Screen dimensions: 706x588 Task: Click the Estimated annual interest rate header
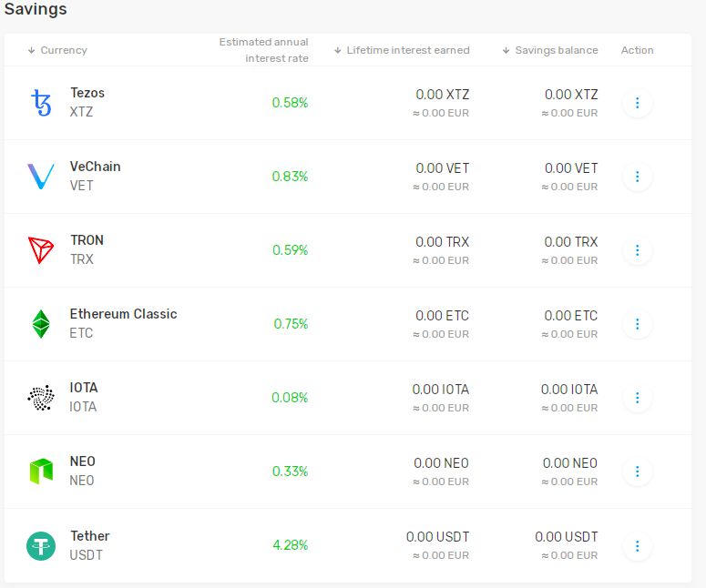point(264,50)
